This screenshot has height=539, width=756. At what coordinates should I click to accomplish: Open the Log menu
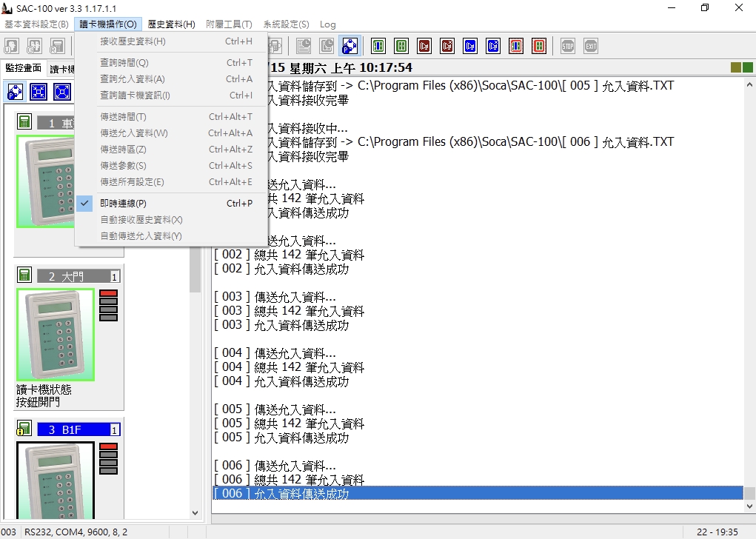327,24
